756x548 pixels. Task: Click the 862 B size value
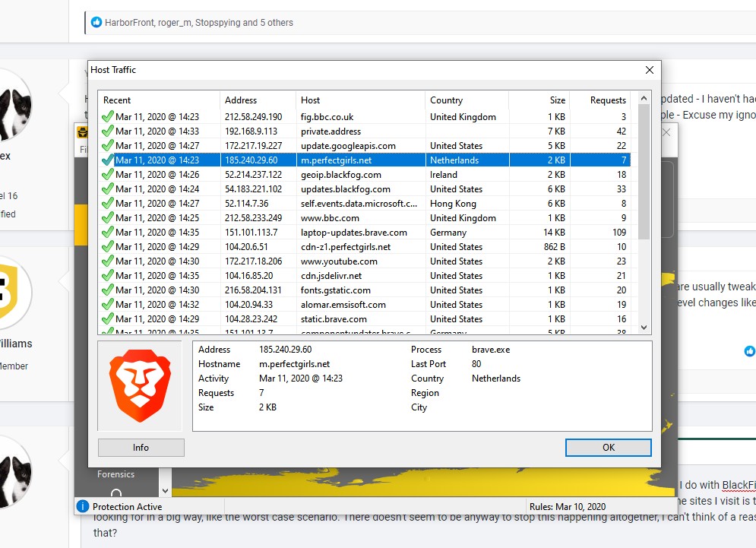[x=555, y=247]
